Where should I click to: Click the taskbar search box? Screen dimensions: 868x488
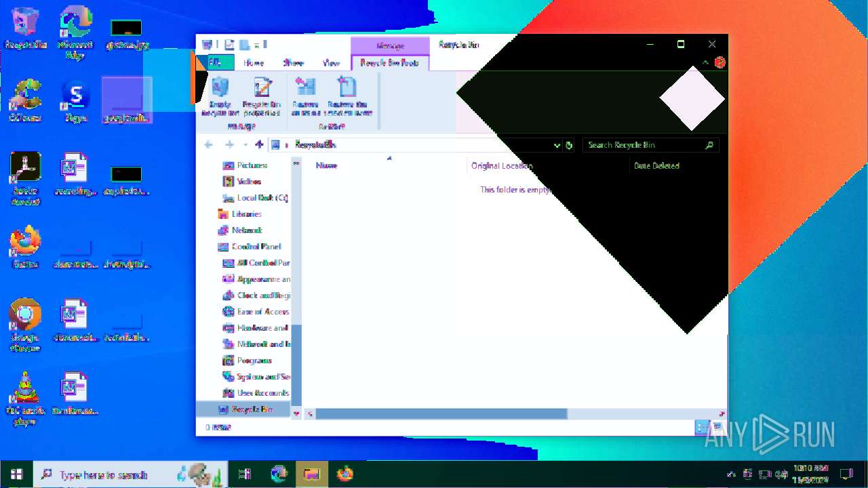click(130, 474)
